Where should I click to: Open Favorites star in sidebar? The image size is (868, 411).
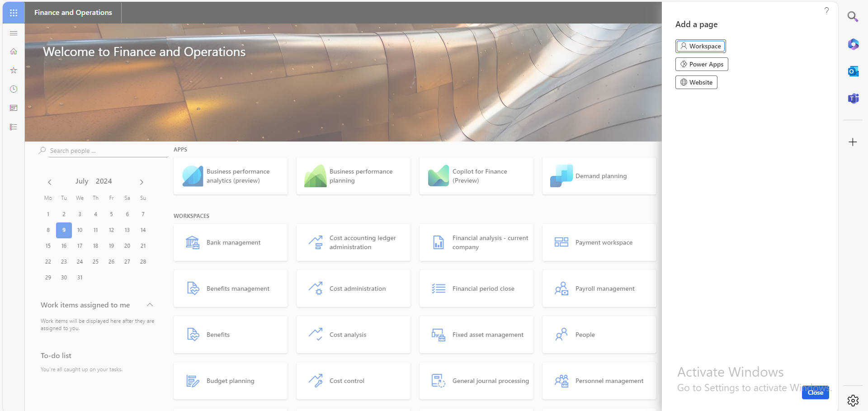[x=14, y=71]
